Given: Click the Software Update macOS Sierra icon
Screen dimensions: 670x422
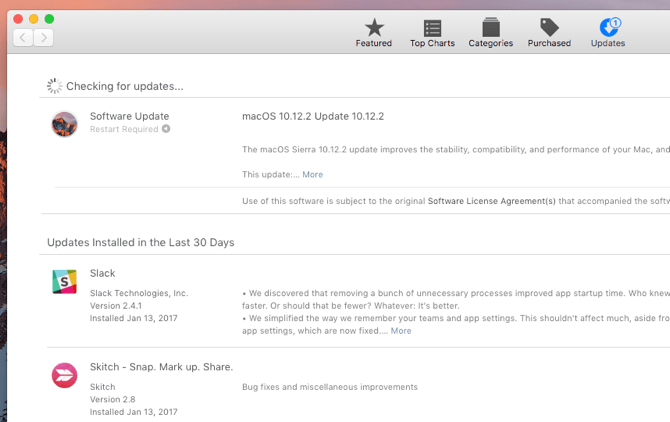Looking at the screenshot, I should point(64,124).
